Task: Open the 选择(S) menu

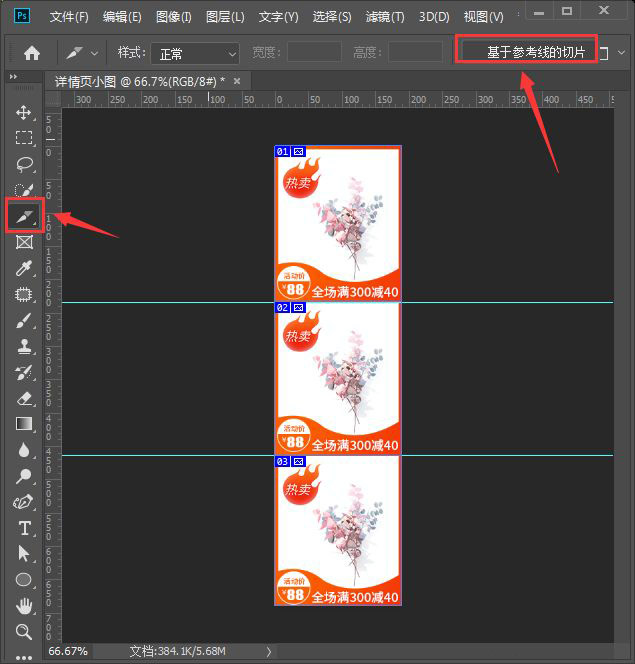Action: (x=332, y=17)
